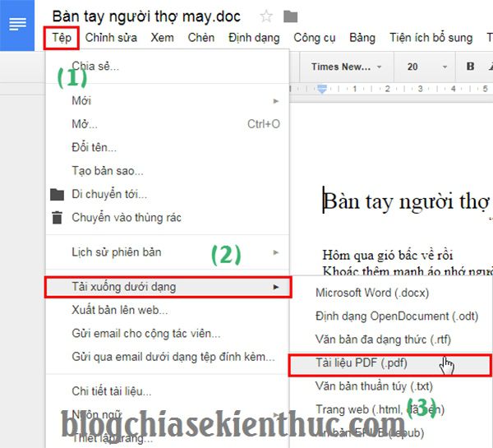The height and width of the screenshot is (448, 493).
Task: Select Đổi tên... to rename the document
Action: pos(168,147)
